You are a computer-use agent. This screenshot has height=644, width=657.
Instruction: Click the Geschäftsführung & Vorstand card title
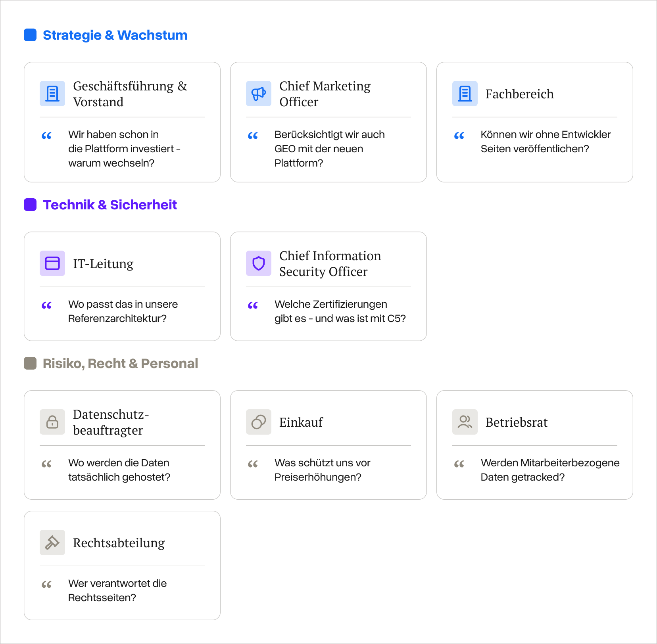tap(130, 94)
